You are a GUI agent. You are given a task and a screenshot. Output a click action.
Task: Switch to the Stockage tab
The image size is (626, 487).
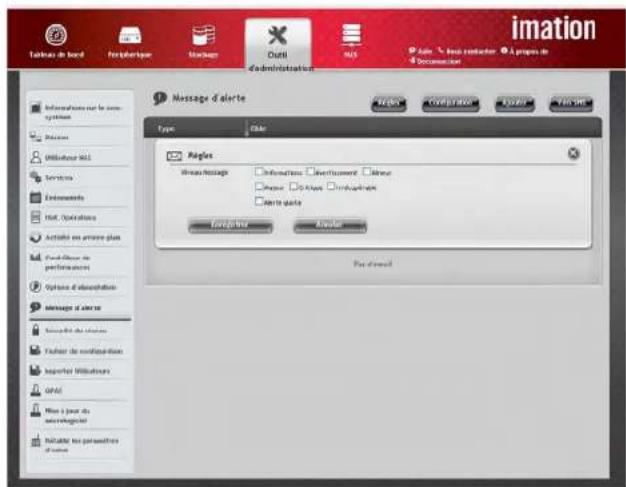pyautogui.click(x=203, y=41)
